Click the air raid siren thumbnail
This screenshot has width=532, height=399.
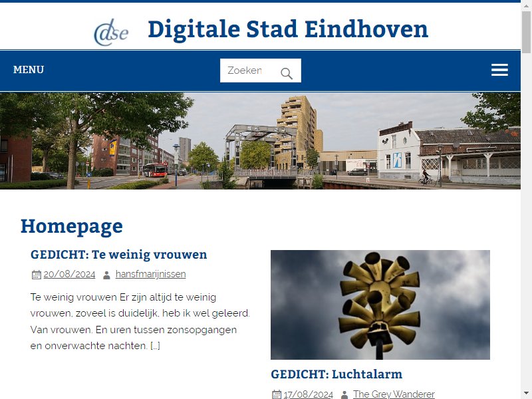tap(380, 305)
